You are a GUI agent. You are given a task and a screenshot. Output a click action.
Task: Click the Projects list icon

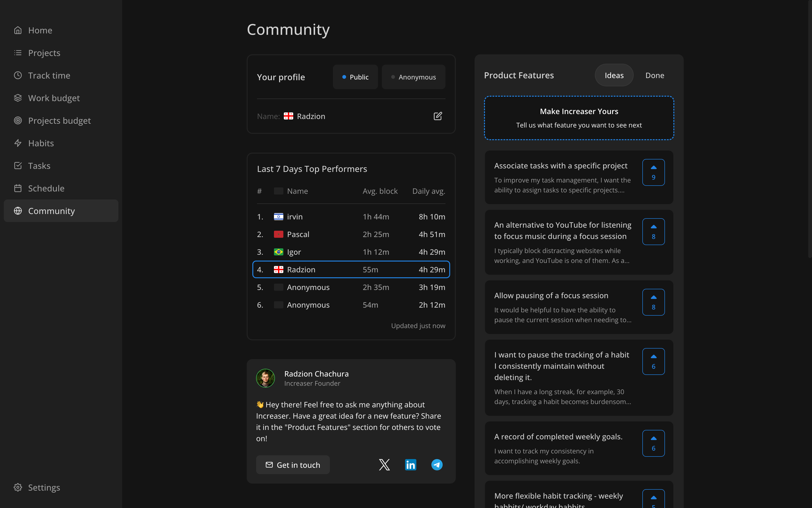(18, 53)
